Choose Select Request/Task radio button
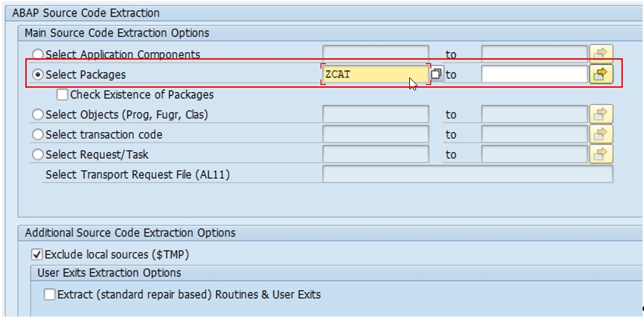This screenshot has height=318, width=644. coord(38,155)
